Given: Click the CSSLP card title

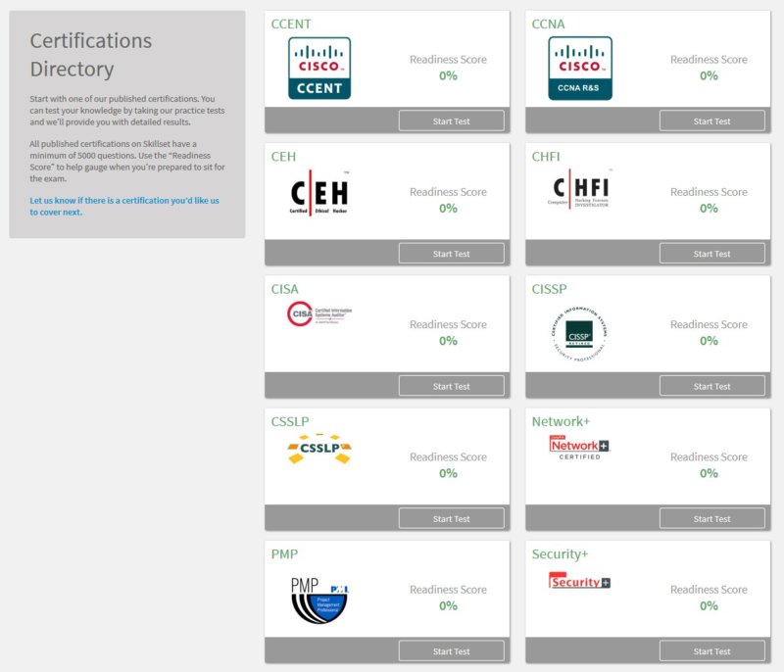Looking at the screenshot, I should (290, 421).
